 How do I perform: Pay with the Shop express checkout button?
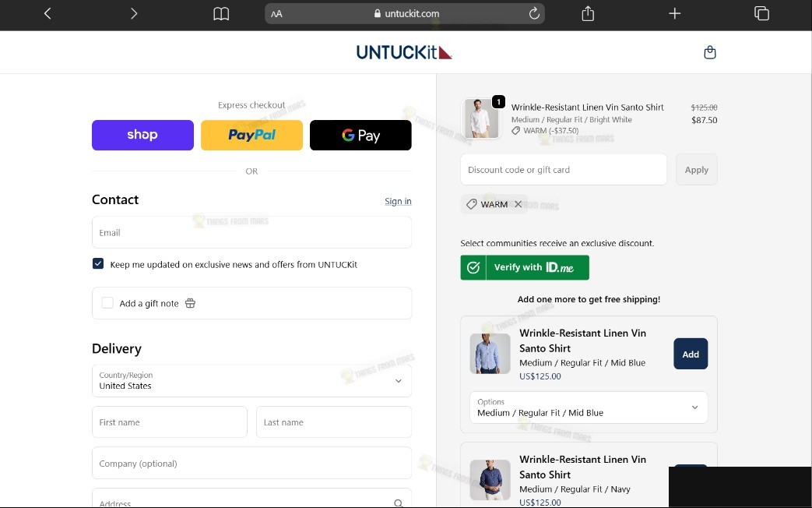pos(143,136)
